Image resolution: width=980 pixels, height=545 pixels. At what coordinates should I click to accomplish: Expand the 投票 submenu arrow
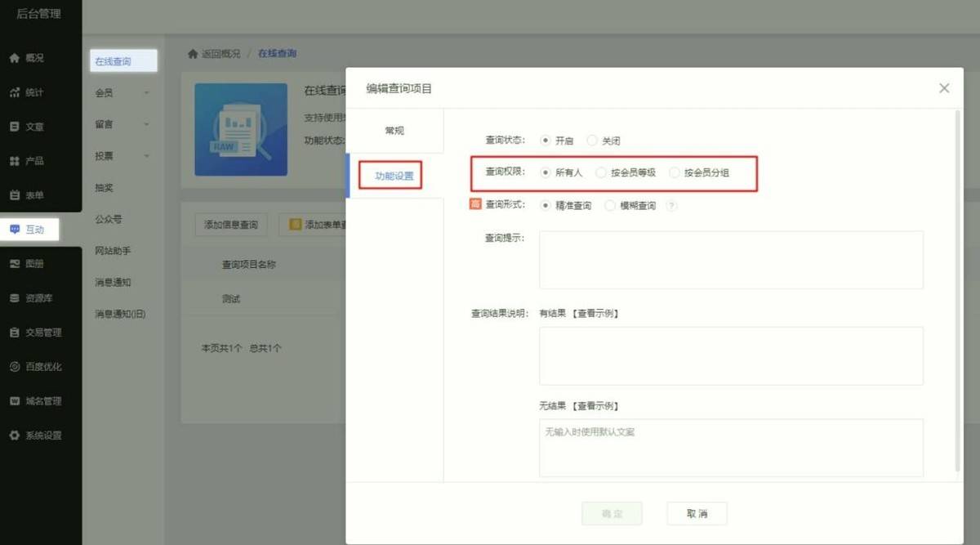tap(147, 156)
